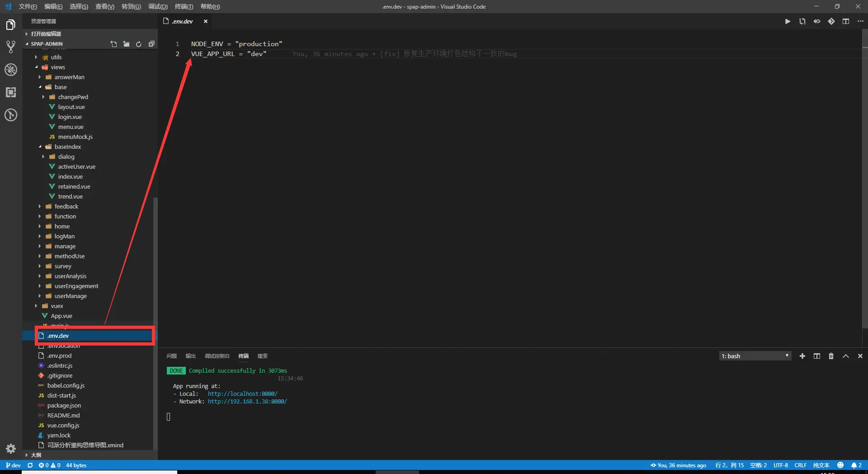Open the Manage gear settings menu
868x474 pixels.
[11, 449]
